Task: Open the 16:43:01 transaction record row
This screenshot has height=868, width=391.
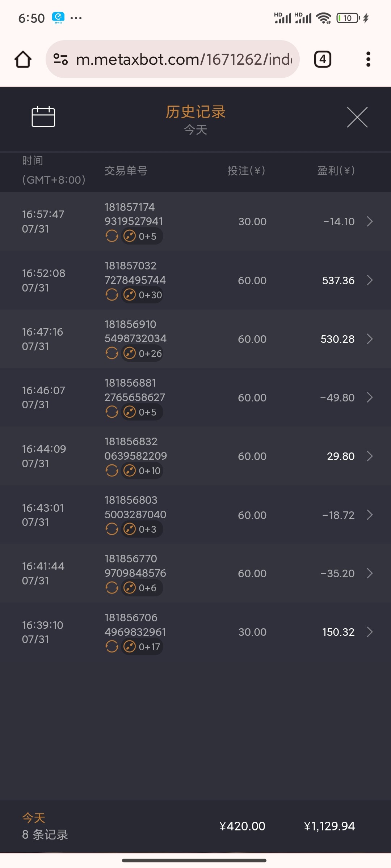Action: coord(195,515)
